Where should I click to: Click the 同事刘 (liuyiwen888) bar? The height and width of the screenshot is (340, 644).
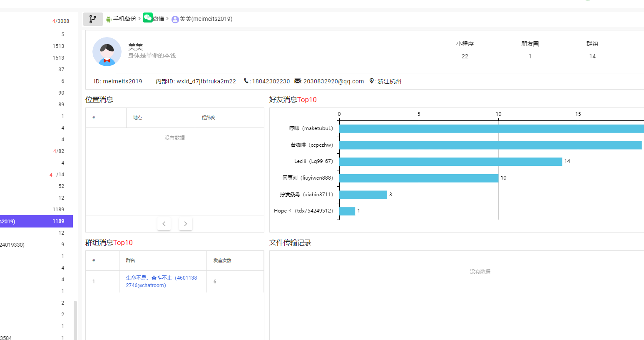[419, 178]
